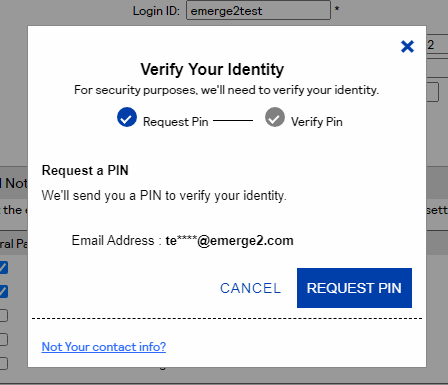Click the partially hidden field showing 2
448x385 pixels.
[437, 45]
